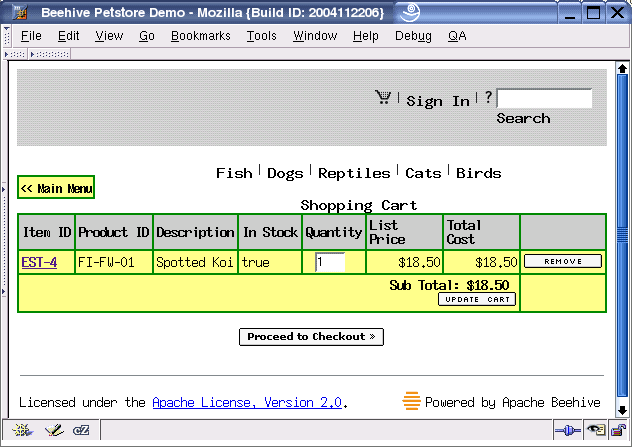Browse the Fish category
The image size is (632, 447).
click(x=234, y=173)
